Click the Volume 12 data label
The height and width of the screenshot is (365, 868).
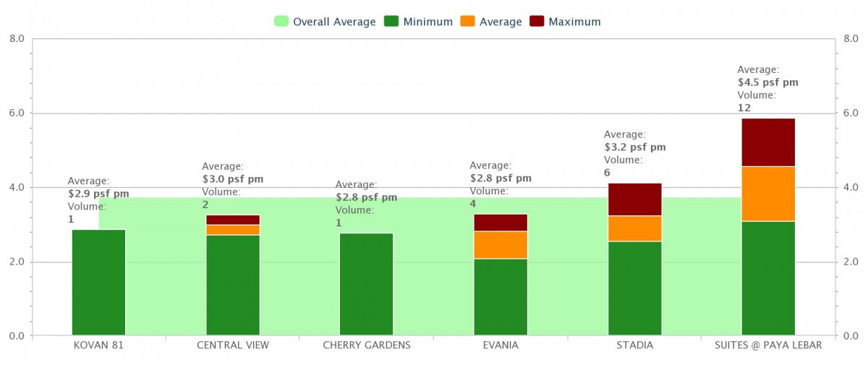(x=757, y=101)
